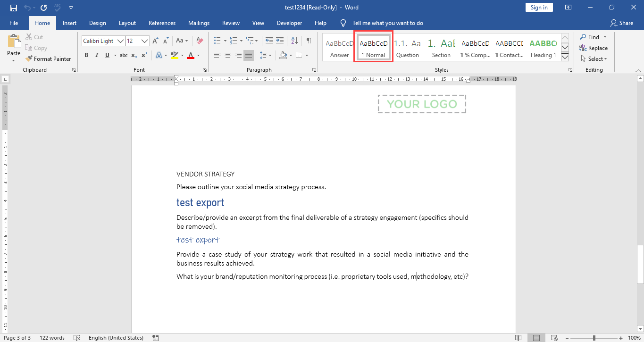Click the Line Spacing icon
The image size is (644, 342).
click(x=263, y=55)
